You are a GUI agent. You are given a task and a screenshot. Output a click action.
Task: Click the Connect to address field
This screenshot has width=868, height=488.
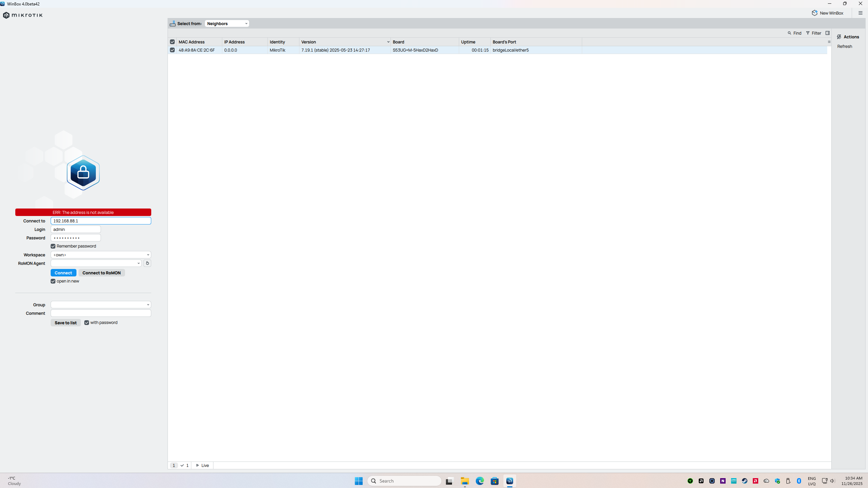pyautogui.click(x=101, y=221)
